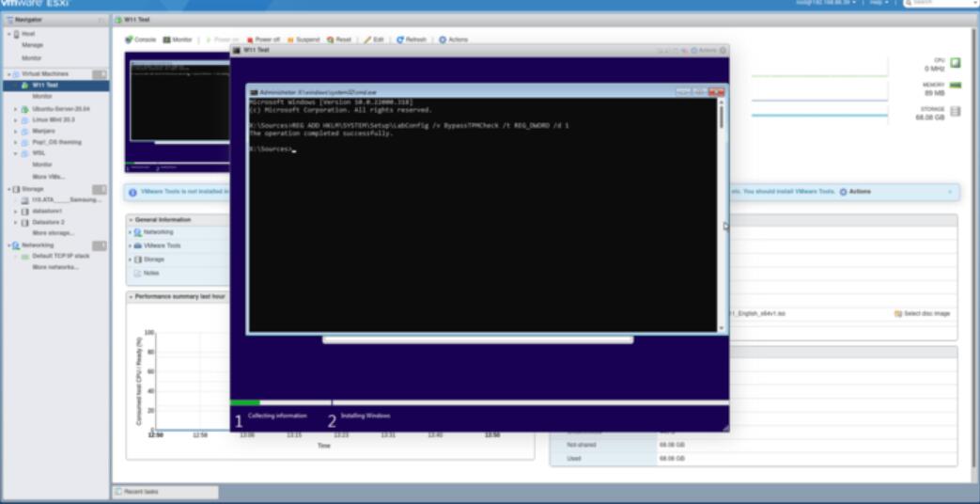Expand Manjaro tree arrow
This screenshot has width=980, height=504.
coord(16,131)
